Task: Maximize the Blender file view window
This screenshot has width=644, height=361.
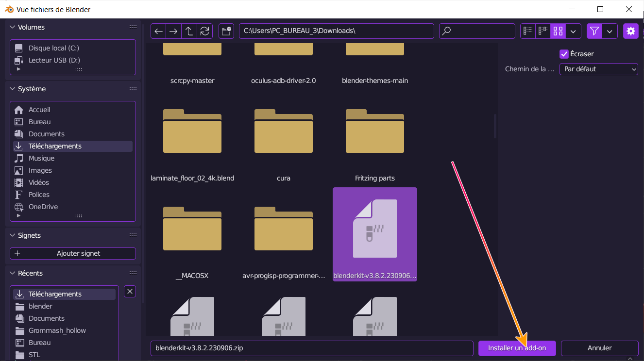Action: click(x=600, y=9)
